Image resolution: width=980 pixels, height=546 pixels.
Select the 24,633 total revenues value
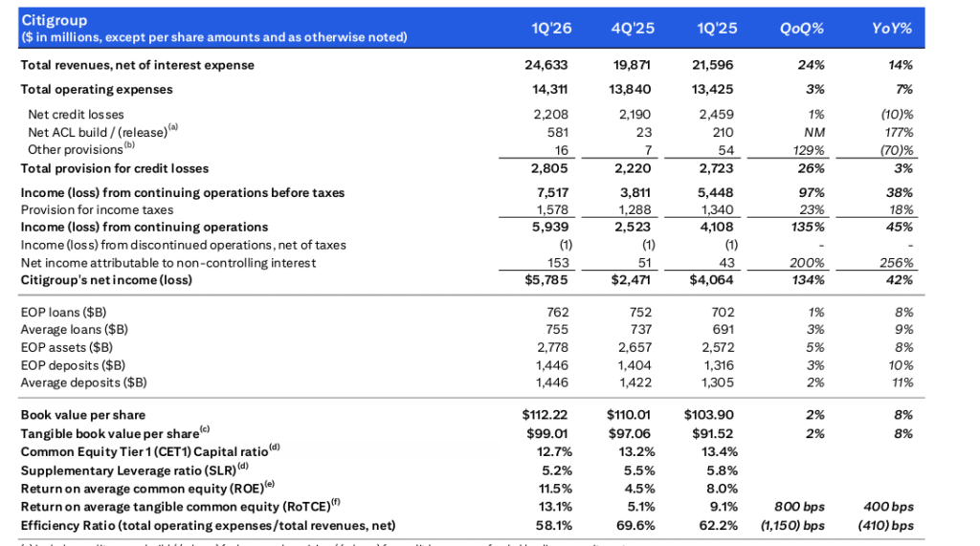[x=553, y=65]
